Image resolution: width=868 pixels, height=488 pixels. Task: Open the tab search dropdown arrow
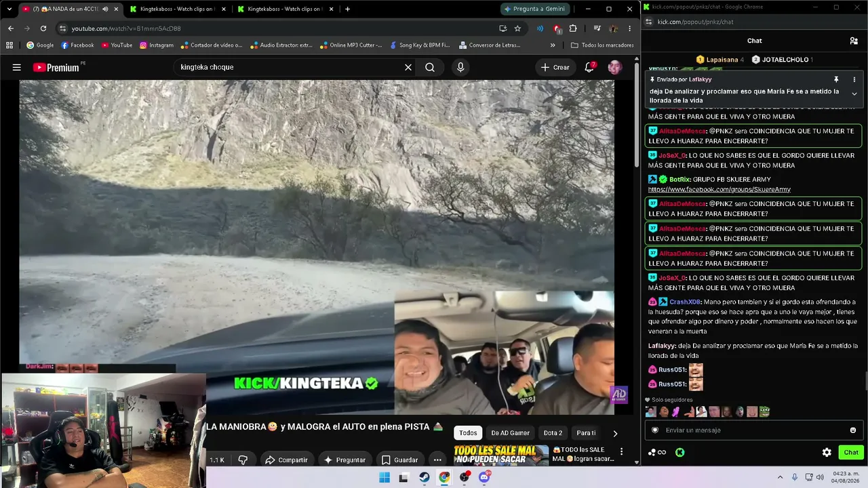[9, 9]
